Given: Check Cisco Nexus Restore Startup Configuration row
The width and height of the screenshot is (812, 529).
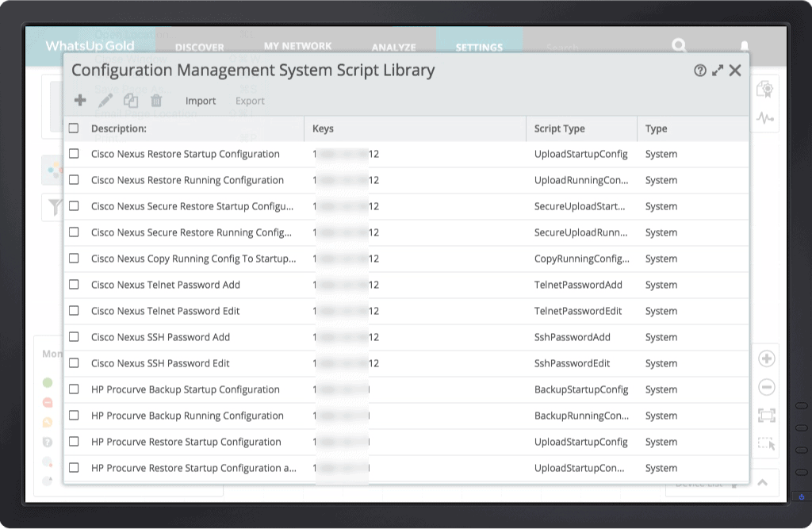Looking at the screenshot, I should click(x=74, y=154).
